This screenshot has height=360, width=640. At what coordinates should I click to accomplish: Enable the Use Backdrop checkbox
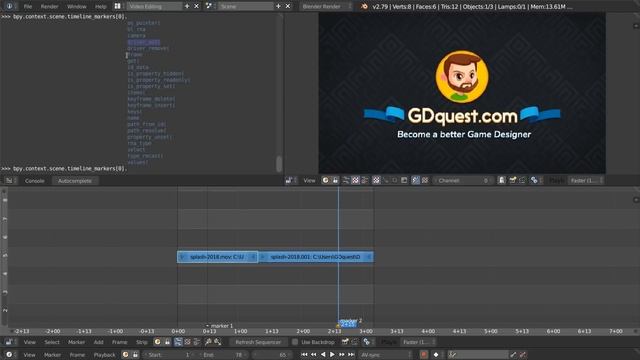point(295,342)
